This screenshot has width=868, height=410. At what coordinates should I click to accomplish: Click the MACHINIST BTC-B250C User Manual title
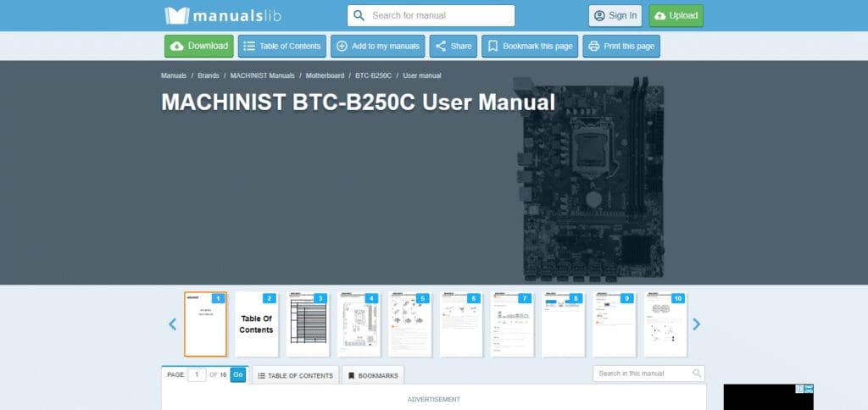point(358,102)
